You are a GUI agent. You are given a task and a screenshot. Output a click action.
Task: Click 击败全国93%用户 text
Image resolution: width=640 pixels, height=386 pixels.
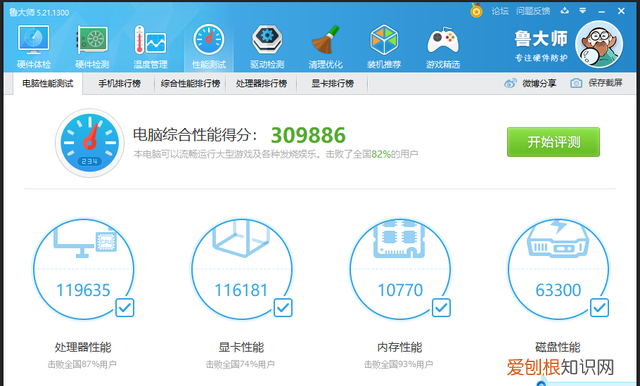tap(399, 364)
